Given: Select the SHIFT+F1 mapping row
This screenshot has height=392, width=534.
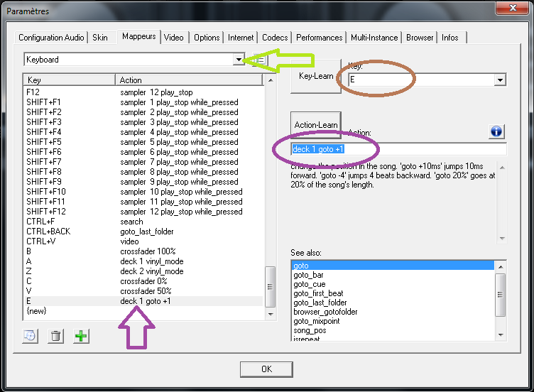Looking at the screenshot, I should (x=143, y=102).
